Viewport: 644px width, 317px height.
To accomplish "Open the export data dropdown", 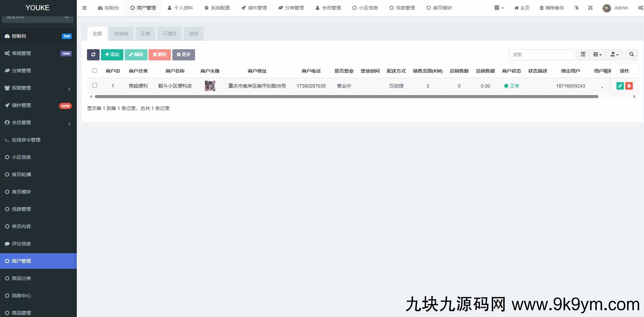I will 614,54.
